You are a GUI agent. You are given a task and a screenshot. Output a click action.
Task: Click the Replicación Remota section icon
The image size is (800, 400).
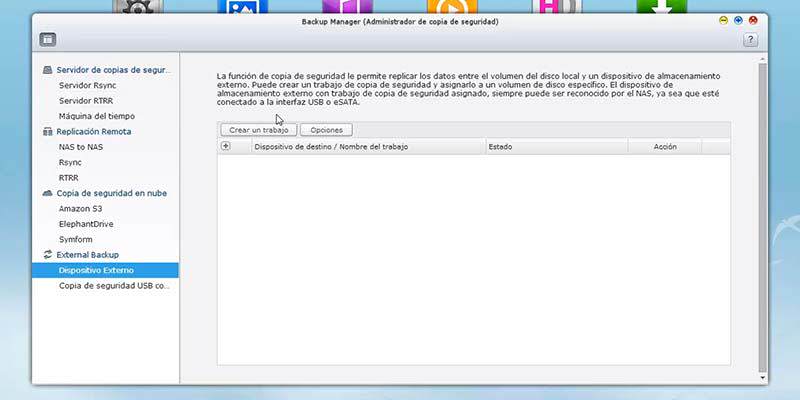47,132
